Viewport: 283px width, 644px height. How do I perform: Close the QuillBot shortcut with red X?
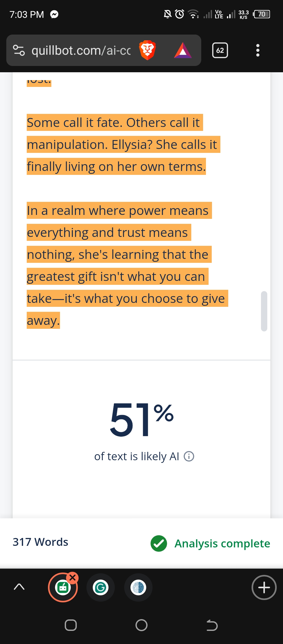[x=73, y=577]
